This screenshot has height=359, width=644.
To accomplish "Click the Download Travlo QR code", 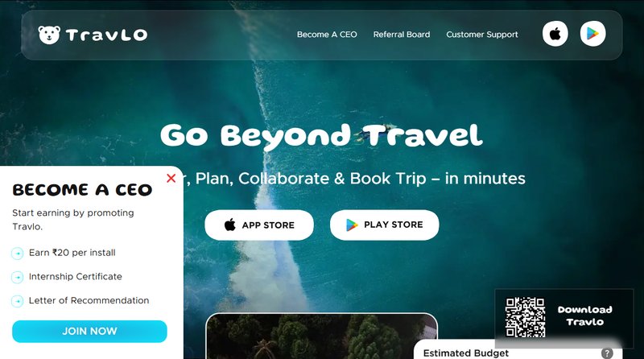I will pos(526,317).
